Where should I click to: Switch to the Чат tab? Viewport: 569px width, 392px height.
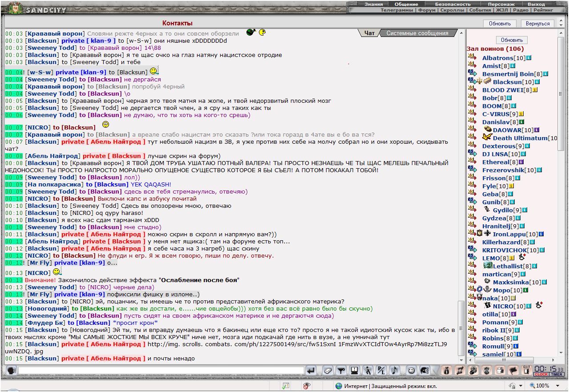coord(370,33)
